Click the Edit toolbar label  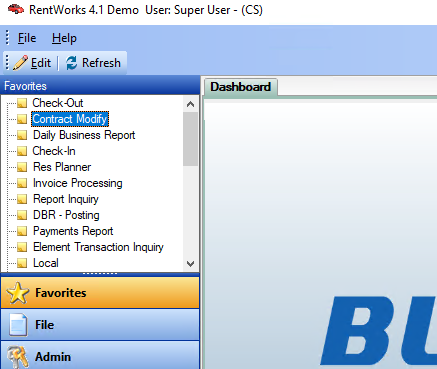41,63
